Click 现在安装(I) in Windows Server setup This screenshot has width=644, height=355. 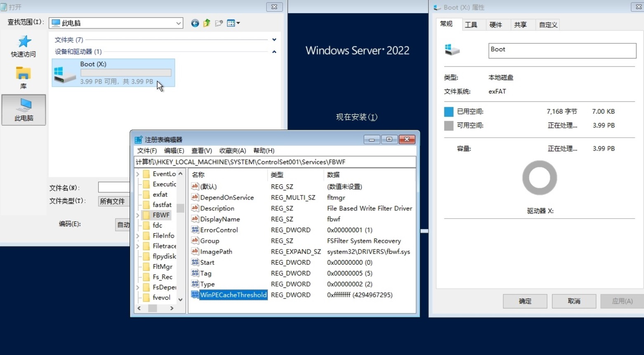(x=357, y=117)
